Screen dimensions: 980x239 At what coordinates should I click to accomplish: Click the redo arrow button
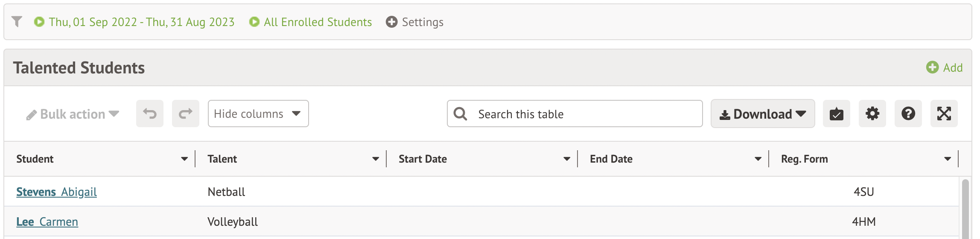pos(186,114)
